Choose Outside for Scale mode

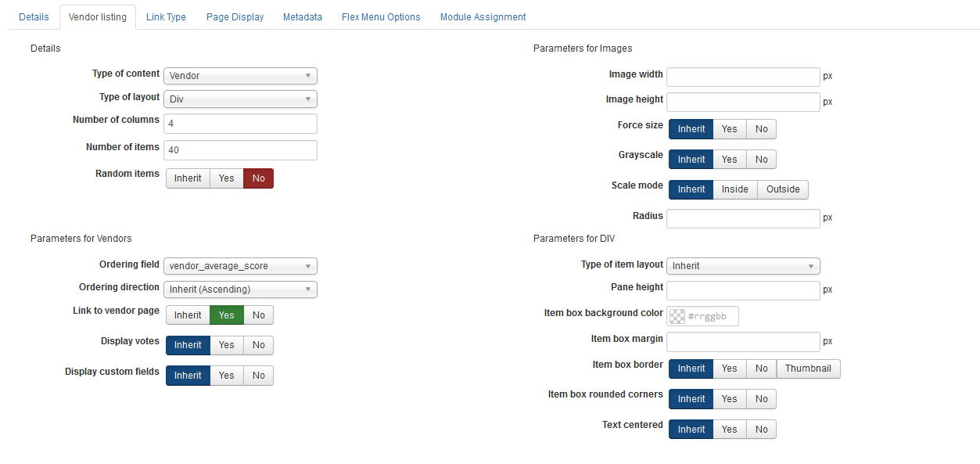(783, 189)
